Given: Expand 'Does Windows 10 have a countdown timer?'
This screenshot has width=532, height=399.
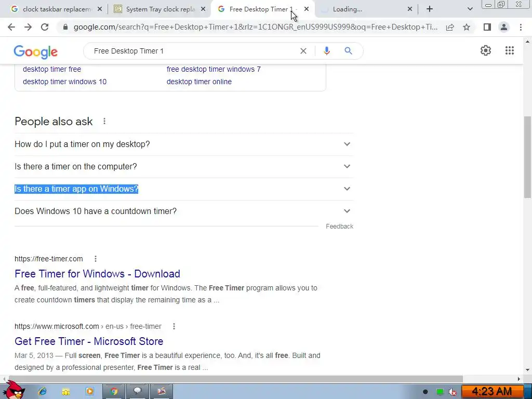Looking at the screenshot, I should click(x=184, y=211).
